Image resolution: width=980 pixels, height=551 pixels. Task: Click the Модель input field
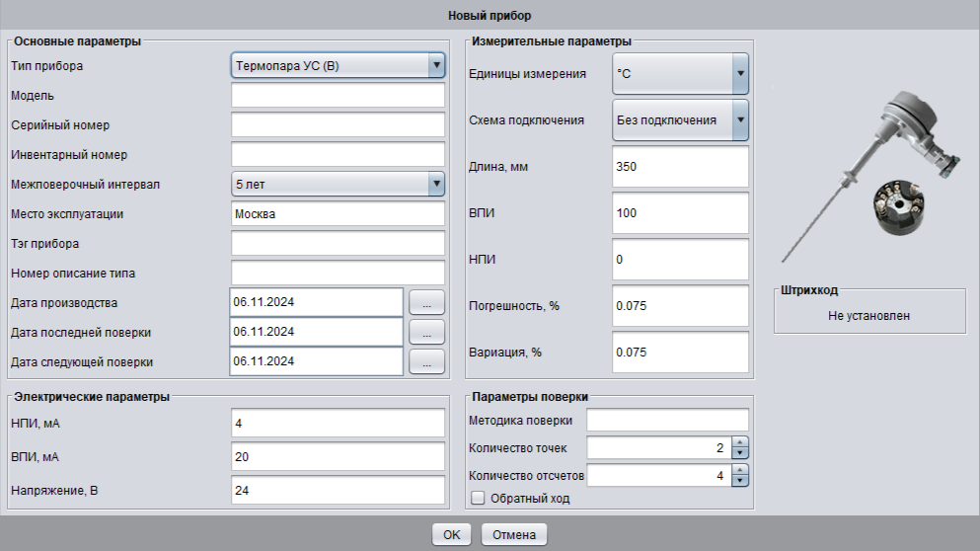click(x=338, y=96)
